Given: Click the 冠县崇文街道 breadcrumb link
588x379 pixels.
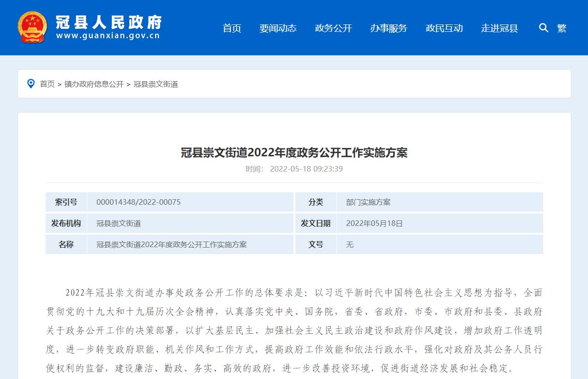Looking at the screenshot, I should [x=156, y=84].
